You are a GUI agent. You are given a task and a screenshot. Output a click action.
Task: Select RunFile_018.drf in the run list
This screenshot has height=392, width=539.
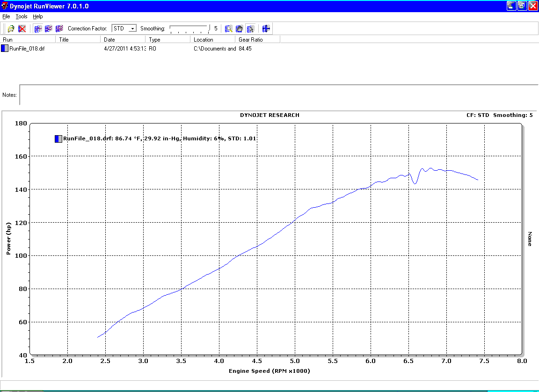(x=27, y=49)
